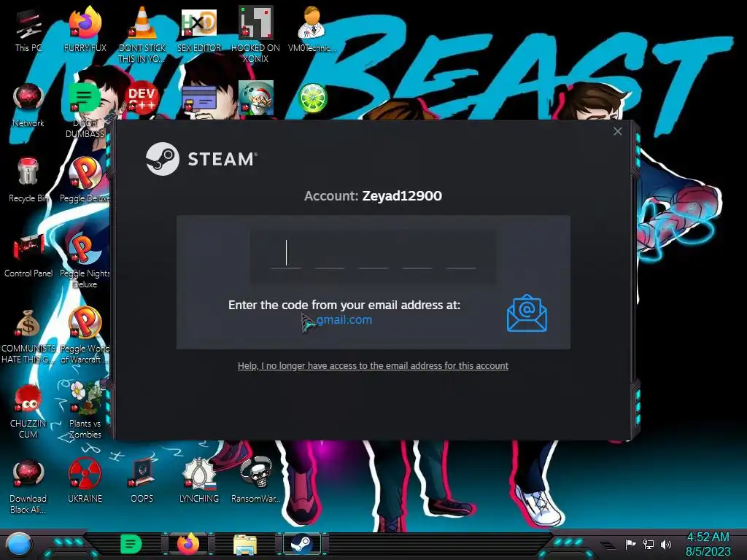Click the credit card desktop icon
Screen dimensions: 747x560
click(198, 100)
